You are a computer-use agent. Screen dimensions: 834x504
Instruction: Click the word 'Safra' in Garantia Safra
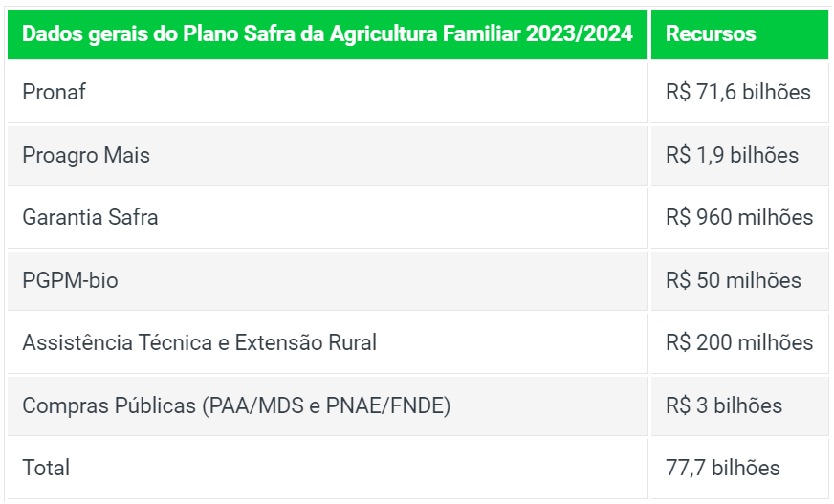point(132,217)
